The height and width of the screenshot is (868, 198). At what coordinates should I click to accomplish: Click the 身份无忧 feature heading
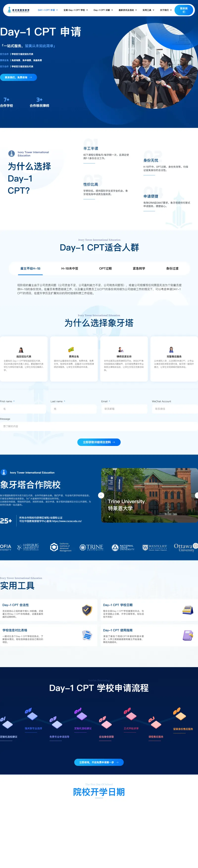coord(150,160)
